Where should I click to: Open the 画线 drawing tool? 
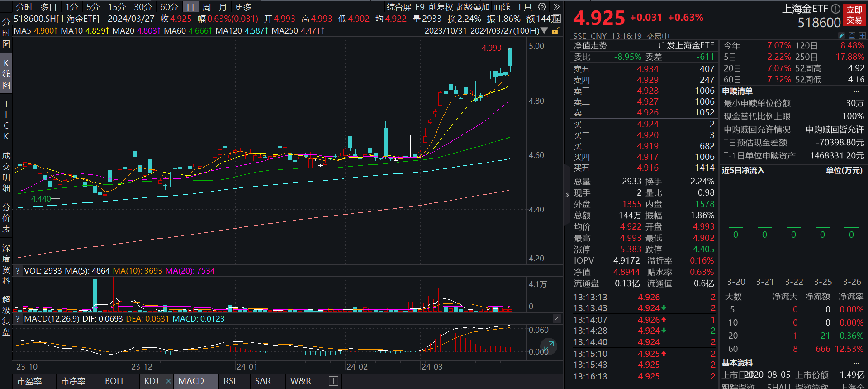tap(502, 7)
